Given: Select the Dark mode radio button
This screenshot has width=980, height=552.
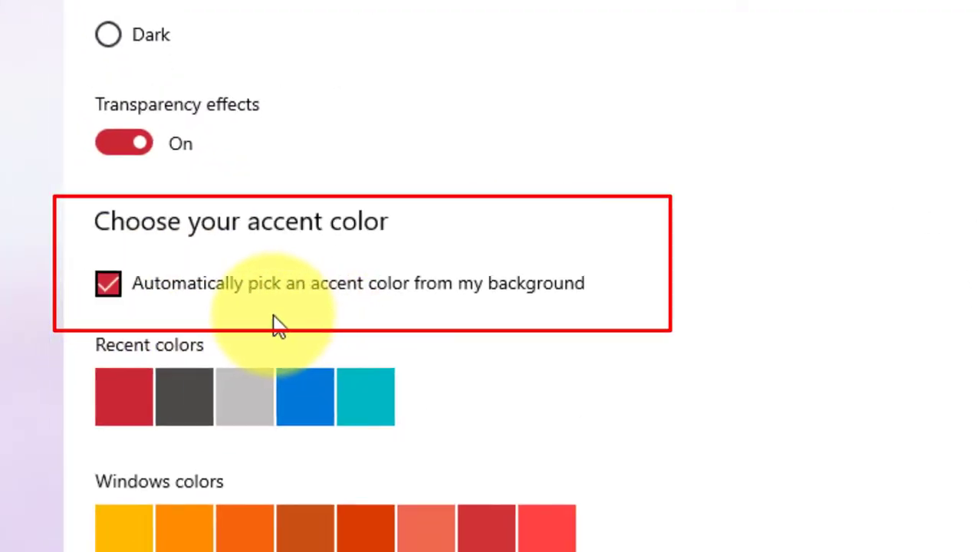Looking at the screenshot, I should click(108, 34).
